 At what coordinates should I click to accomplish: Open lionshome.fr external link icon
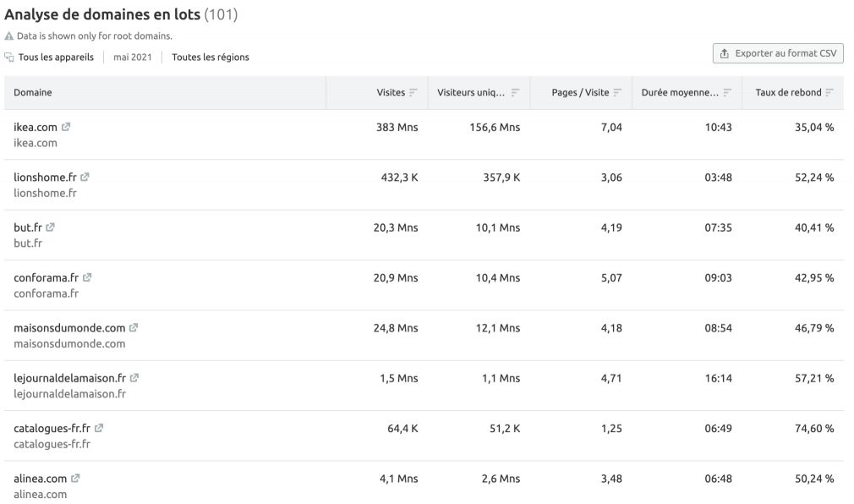click(x=85, y=177)
